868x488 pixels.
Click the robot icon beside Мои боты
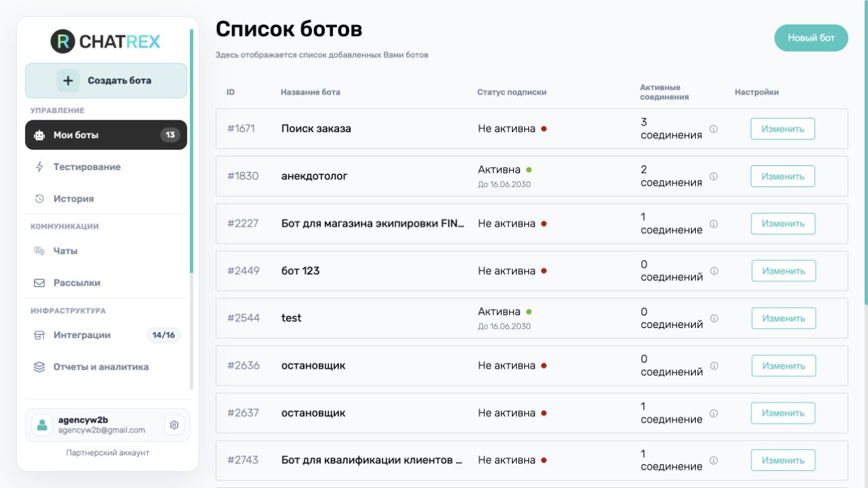(x=39, y=135)
